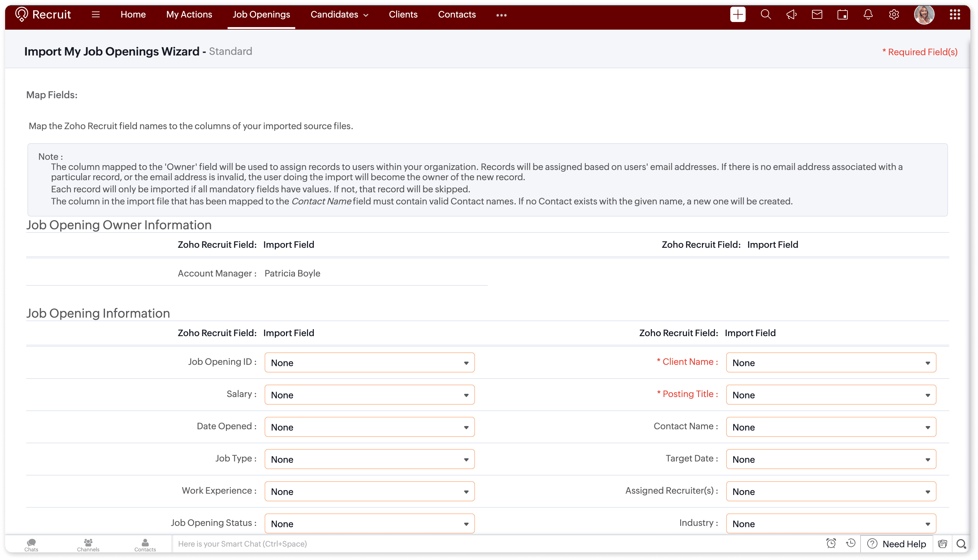The width and height of the screenshot is (978, 560).
Task: Click the Need Help button
Action: coord(896,544)
